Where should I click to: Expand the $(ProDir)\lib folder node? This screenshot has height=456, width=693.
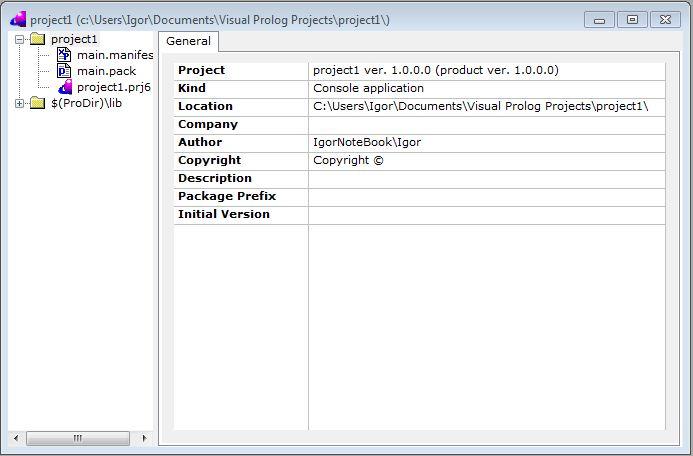pos(19,103)
